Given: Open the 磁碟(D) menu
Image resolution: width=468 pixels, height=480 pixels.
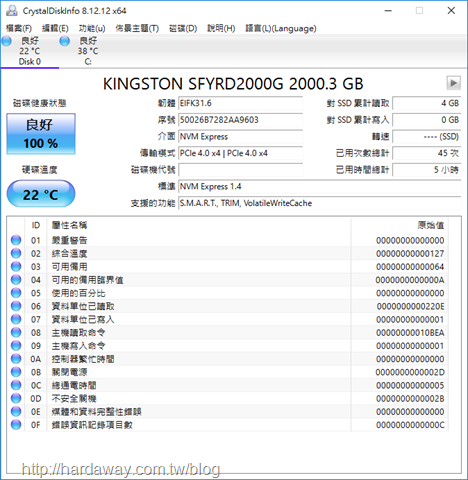Looking at the screenshot, I should 183,28.
